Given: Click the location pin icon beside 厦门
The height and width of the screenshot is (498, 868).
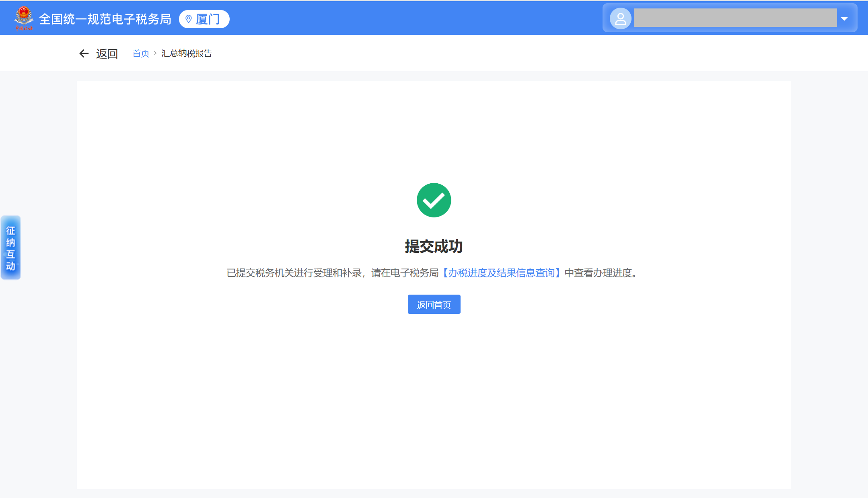Looking at the screenshot, I should [188, 19].
